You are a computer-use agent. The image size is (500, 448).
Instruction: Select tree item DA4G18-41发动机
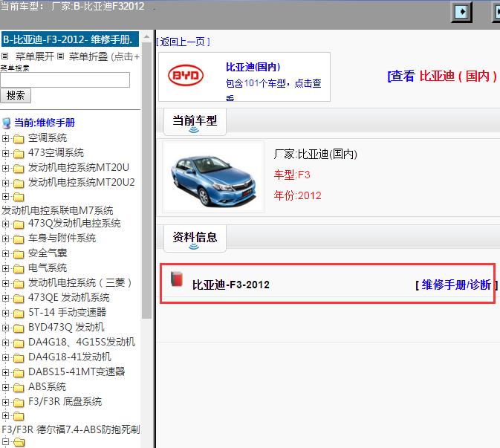coord(70,357)
